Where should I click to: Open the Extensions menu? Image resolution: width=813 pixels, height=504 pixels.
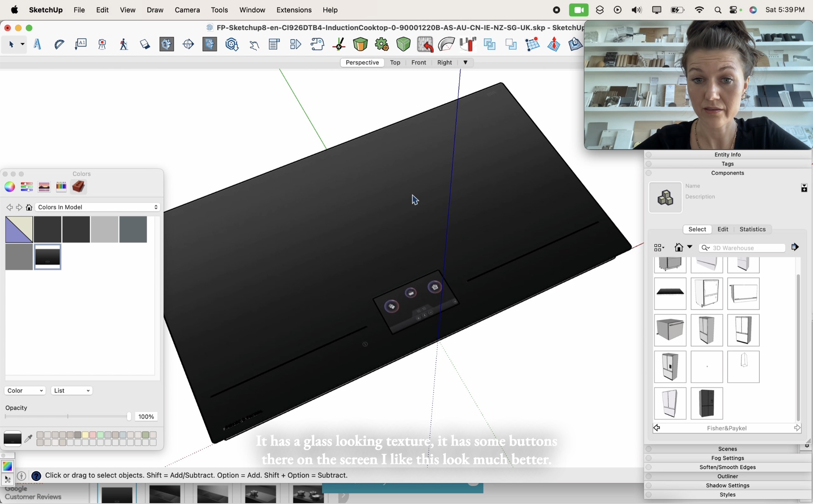coord(294,10)
